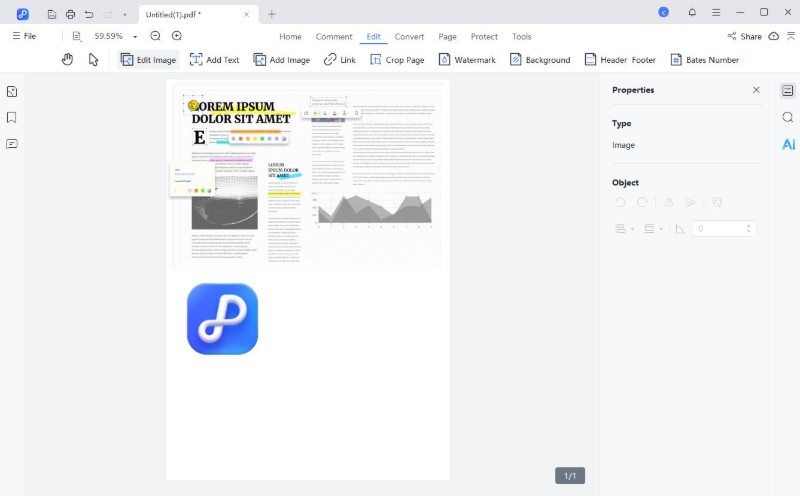Switch to the Home tab

point(290,37)
